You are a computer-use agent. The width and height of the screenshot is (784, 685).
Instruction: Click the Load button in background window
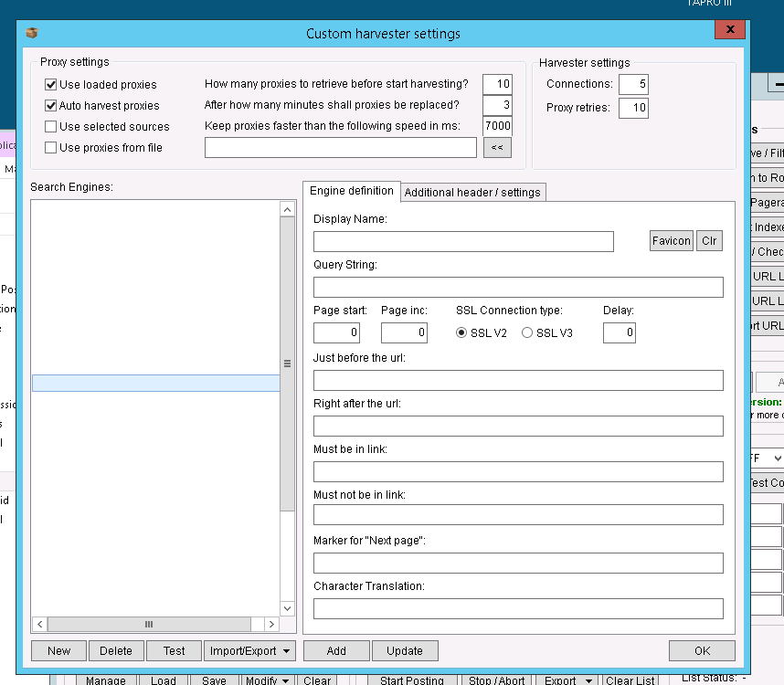tap(164, 680)
